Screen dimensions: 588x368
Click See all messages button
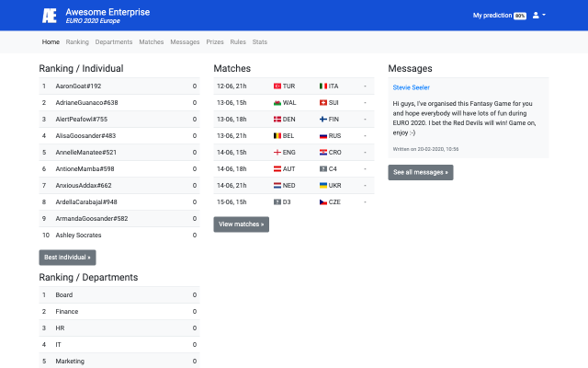click(x=420, y=172)
